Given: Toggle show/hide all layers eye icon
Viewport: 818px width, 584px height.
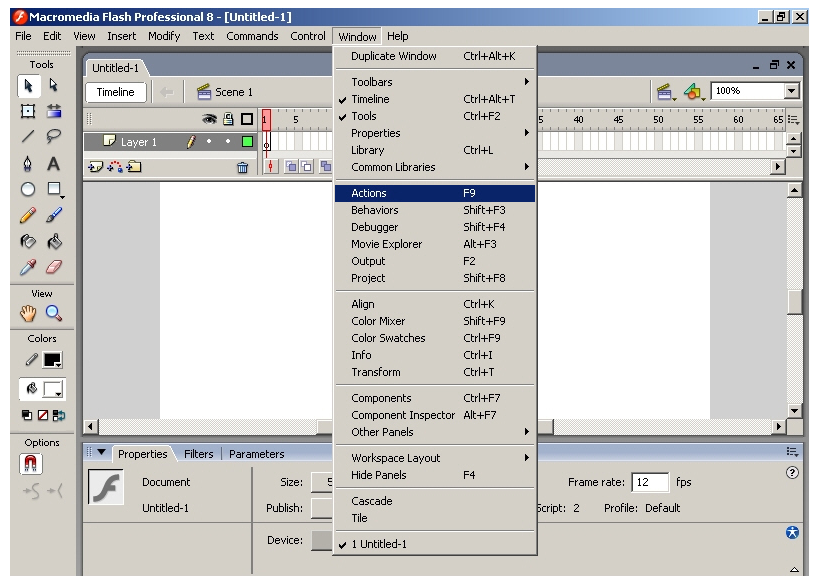Looking at the screenshot, I should 209,120.
